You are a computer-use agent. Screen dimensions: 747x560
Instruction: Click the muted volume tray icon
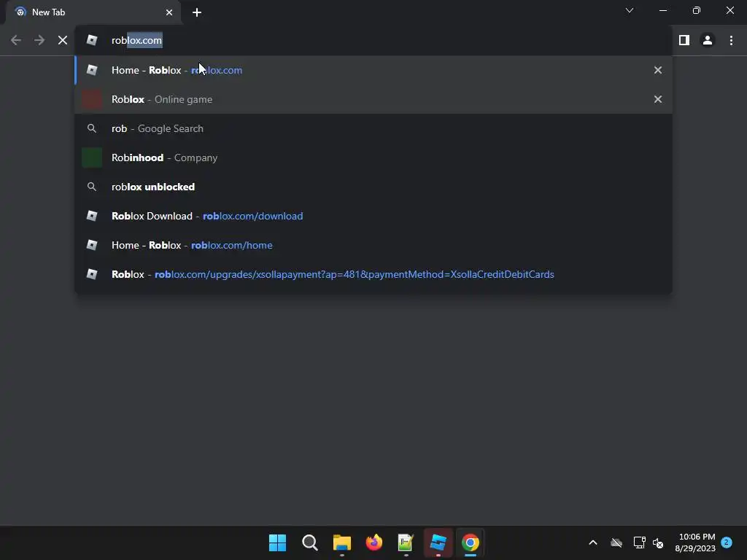coord(658,542)
